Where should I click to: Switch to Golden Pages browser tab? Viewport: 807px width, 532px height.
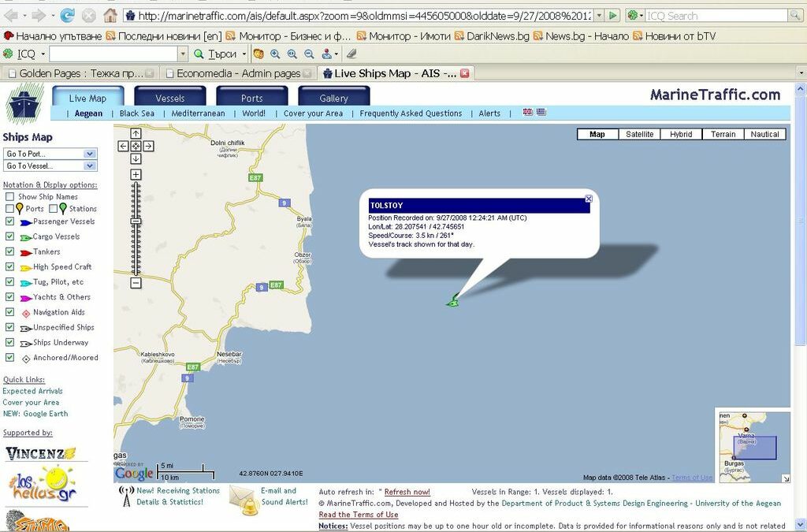[x=80, y=73]
